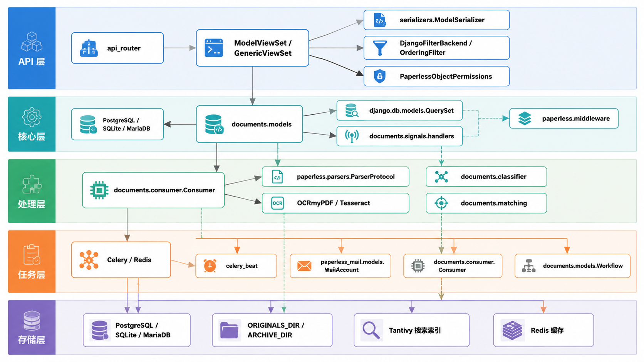Click the '处理层' layer label

[x=32, y=204]
